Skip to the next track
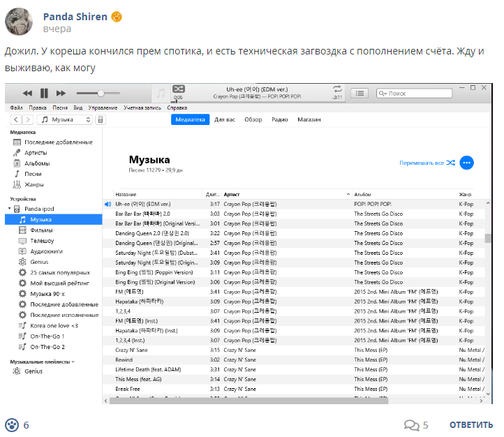This screenshot has height=437, width=504. (x=61, y=93)
